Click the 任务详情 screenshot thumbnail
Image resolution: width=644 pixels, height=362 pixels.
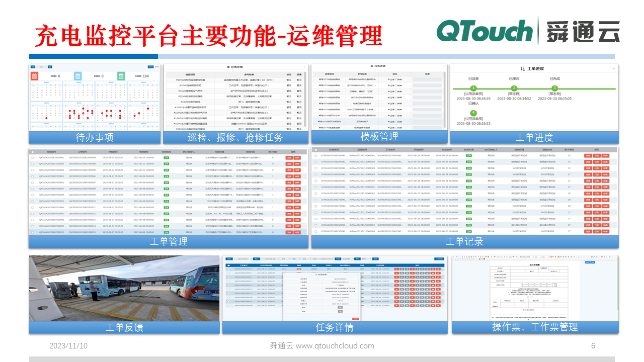click(x=335, y=288)
